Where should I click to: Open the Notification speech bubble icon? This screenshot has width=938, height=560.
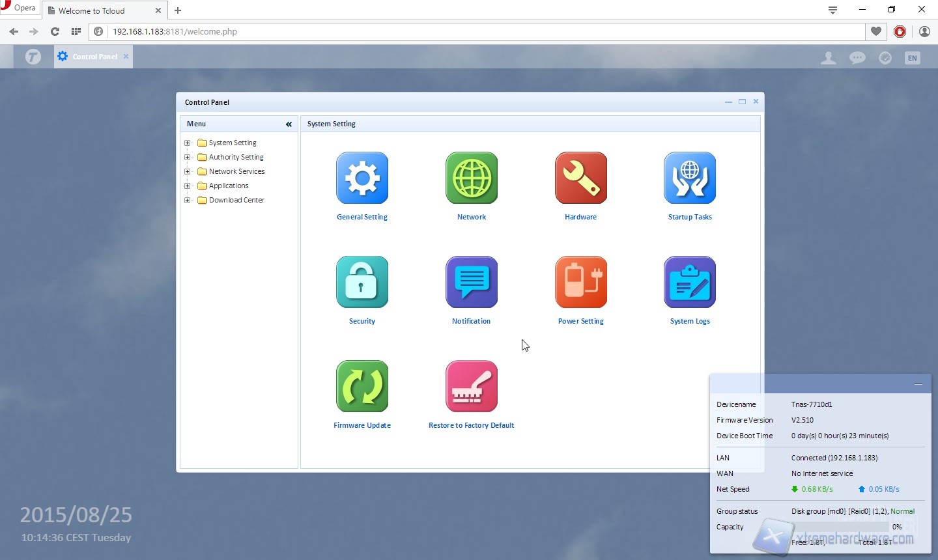[472, 283]
